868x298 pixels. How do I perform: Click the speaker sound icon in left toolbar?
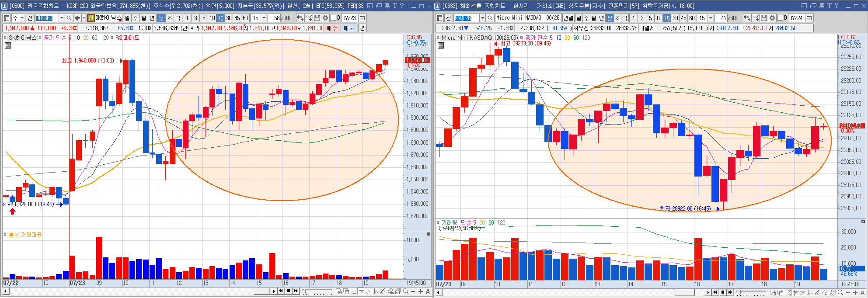tap(77, 18)
